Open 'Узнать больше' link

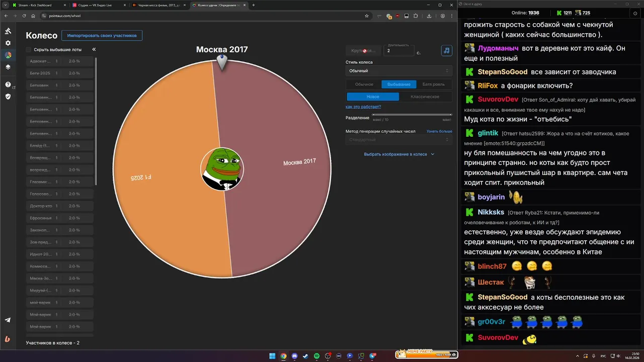tap(439, 131)
